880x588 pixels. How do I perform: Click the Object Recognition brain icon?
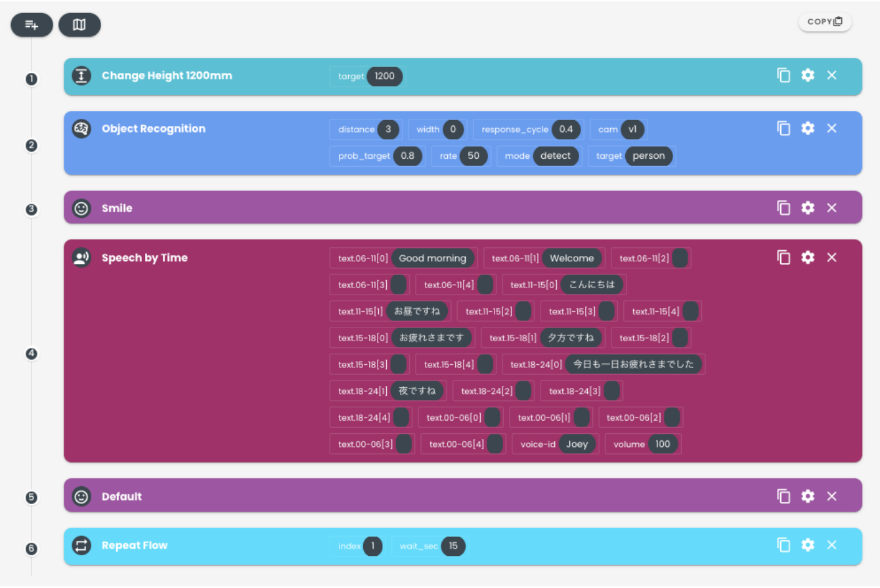click(81, 129)
